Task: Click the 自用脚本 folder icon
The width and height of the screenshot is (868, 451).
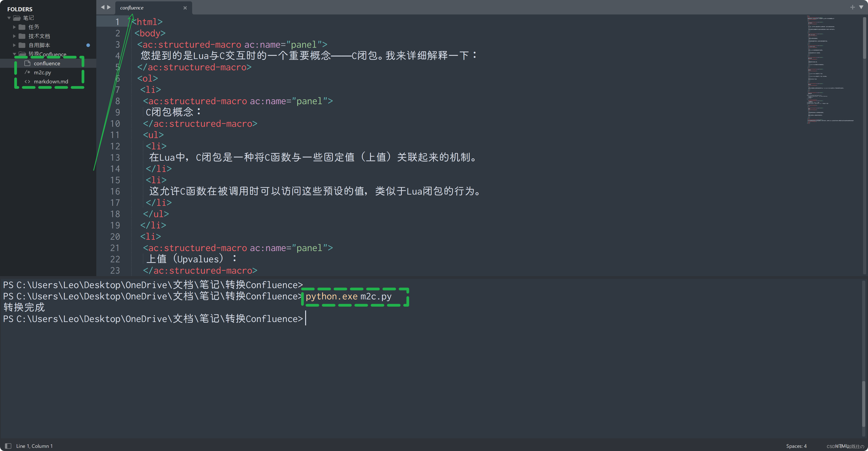Action: coord(22,45)
